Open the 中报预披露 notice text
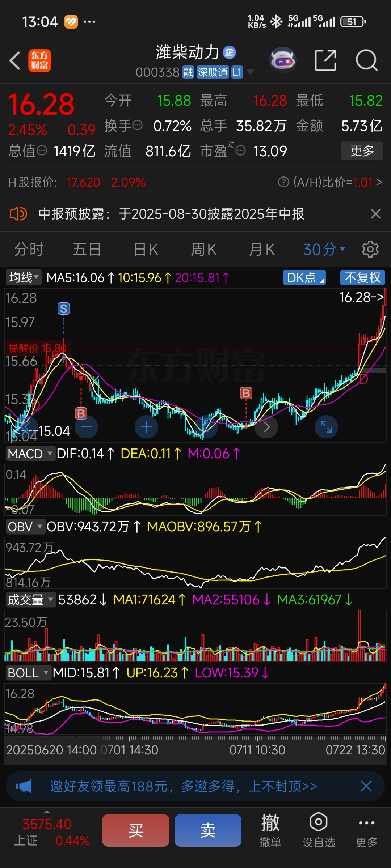Image resolution: width=391 pixels, height=868 pixels. pos(171,214)
